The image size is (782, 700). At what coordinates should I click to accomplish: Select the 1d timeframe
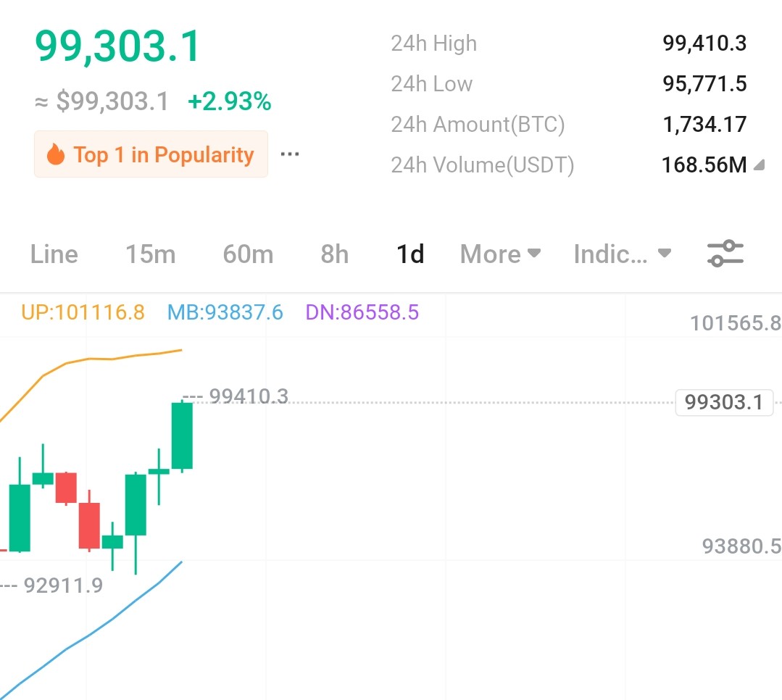pyautogui.click(x=410, y=254)
